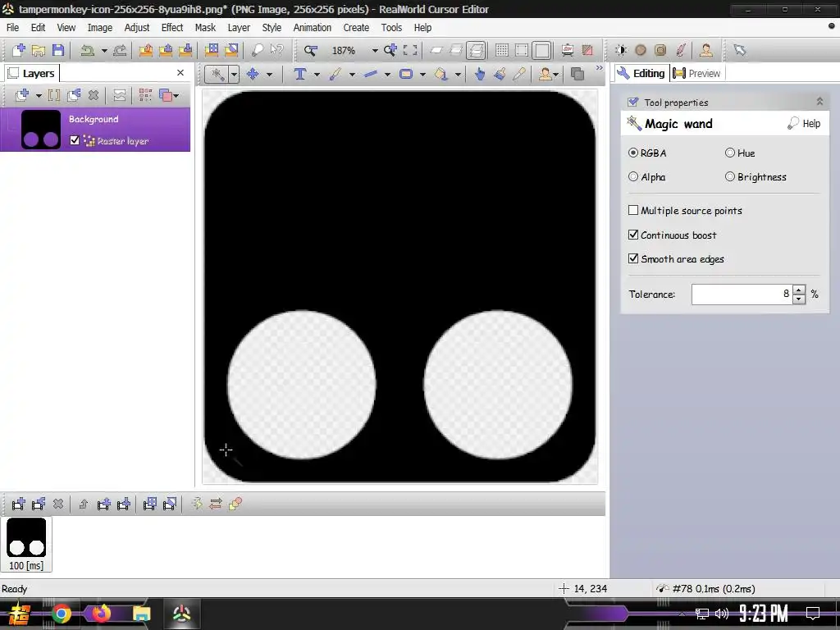Image resolution: width=840 pixels, height=630 pixels.
Task: Click the easel presentation icon
Action: [x=568, y=50]
